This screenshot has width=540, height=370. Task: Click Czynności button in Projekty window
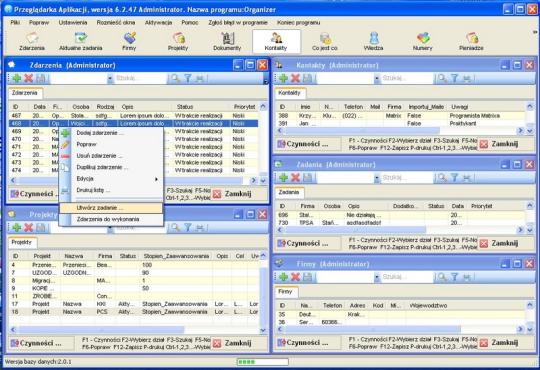pyautogui.click(x=41, y=343)
